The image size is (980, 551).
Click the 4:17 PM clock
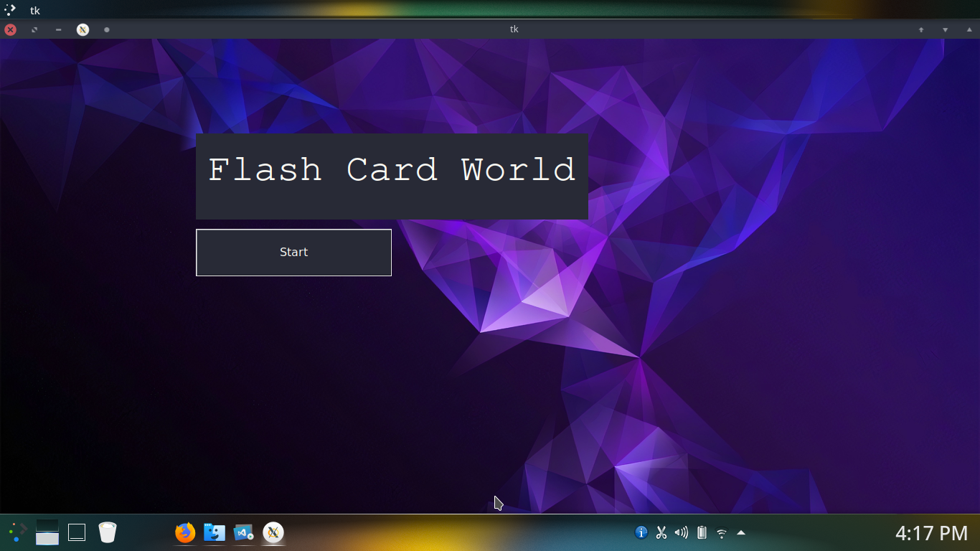click(x=931, y=533)
